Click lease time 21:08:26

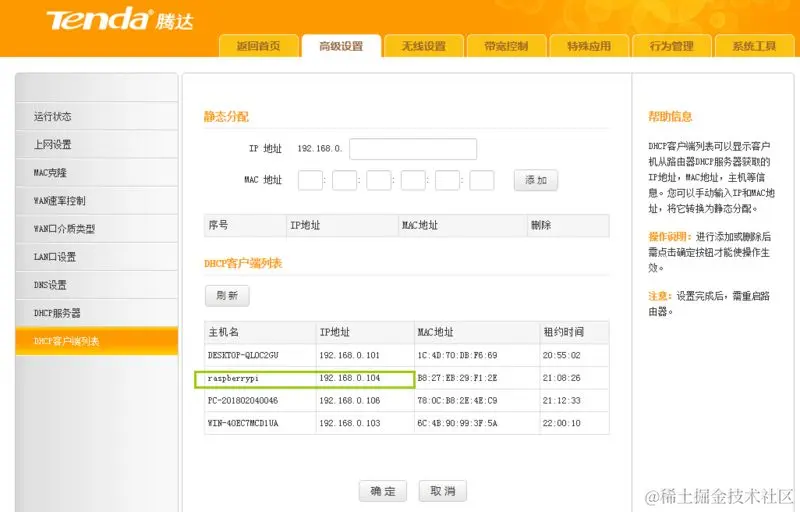561,378
